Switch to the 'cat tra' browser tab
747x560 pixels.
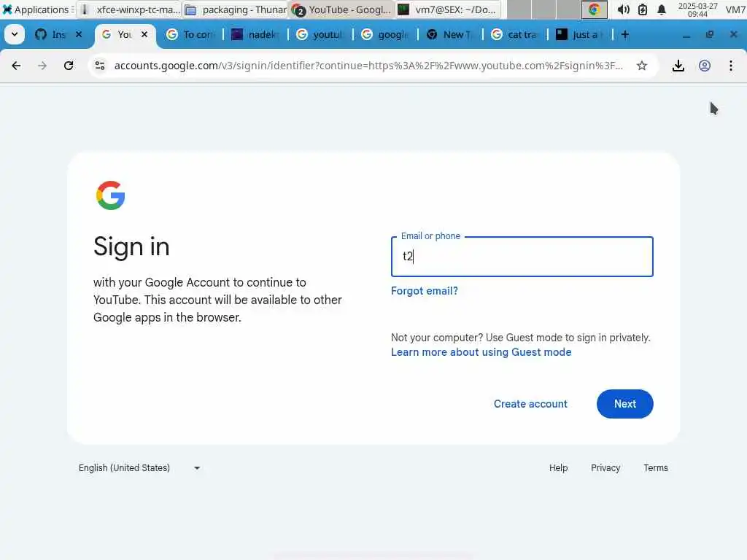click(516, 35)
